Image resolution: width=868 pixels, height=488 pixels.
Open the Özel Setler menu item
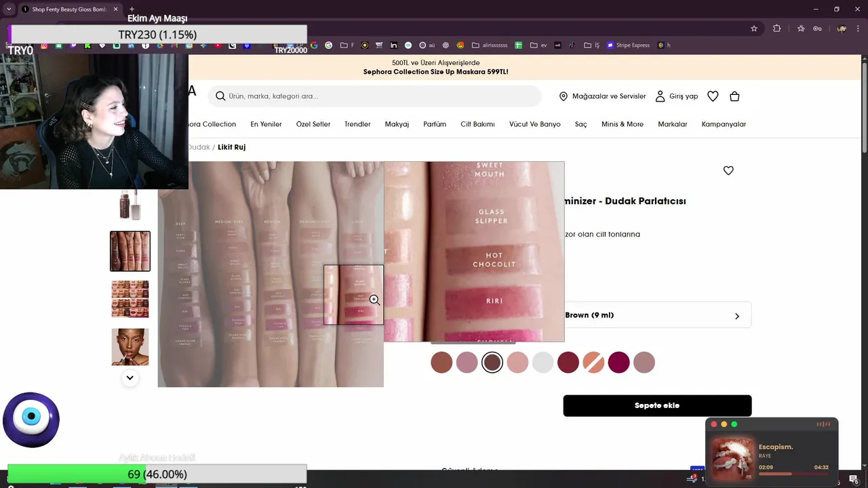pyautogui.click(x=313, y=125)
